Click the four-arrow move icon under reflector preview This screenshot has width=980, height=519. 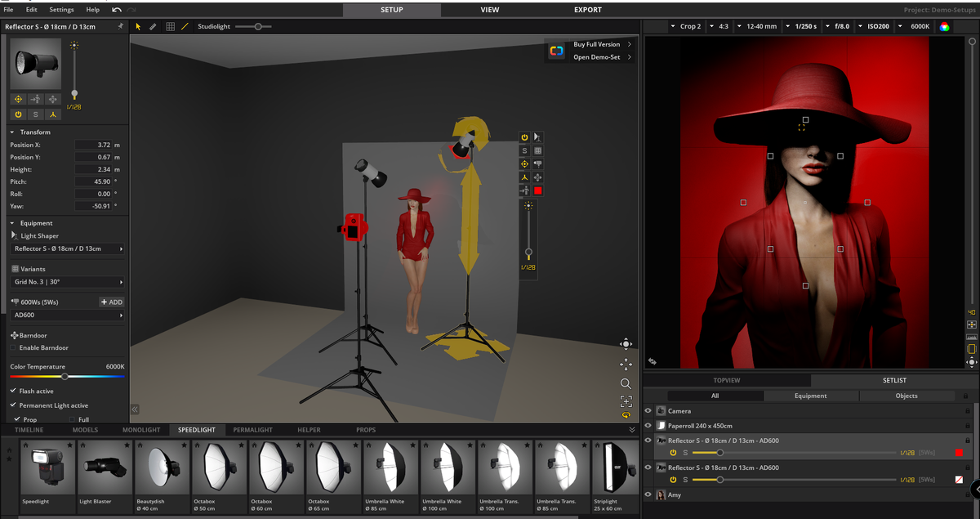[x=53, y=99]
